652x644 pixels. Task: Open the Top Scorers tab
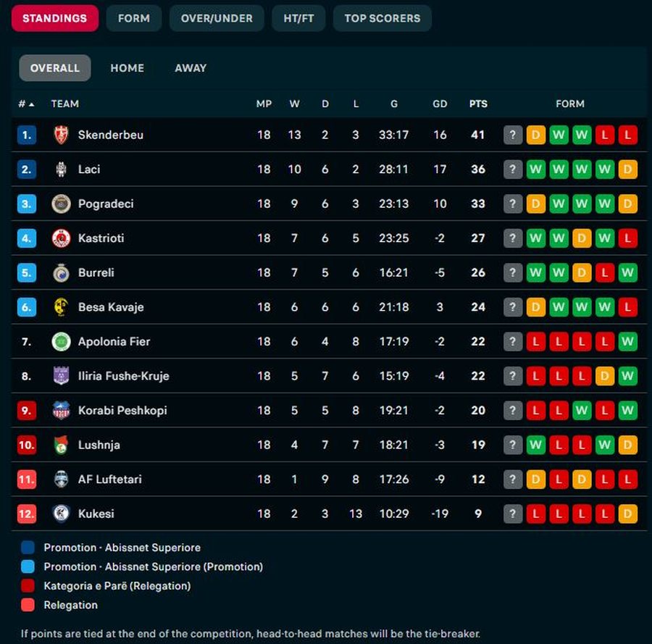382,18
